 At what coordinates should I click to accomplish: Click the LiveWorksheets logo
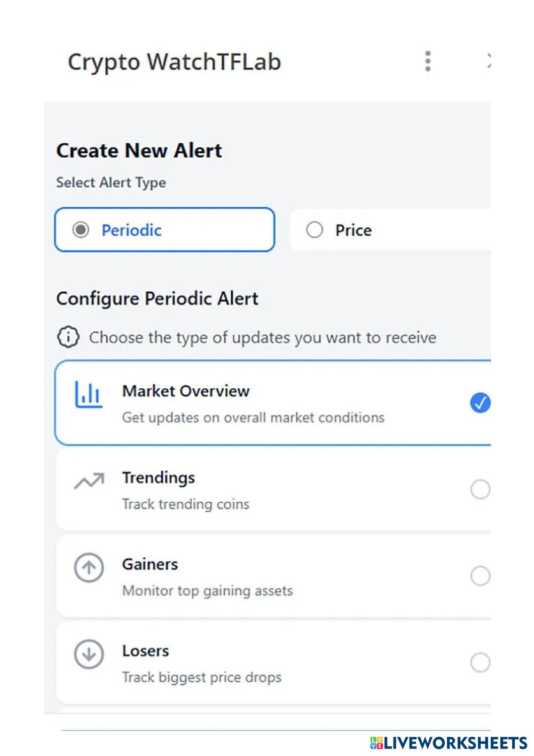coord(449,743)
